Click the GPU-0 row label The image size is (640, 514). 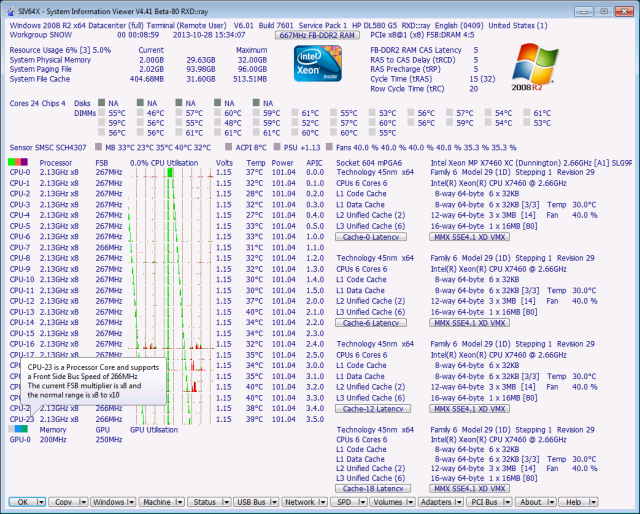pos(20,440)
